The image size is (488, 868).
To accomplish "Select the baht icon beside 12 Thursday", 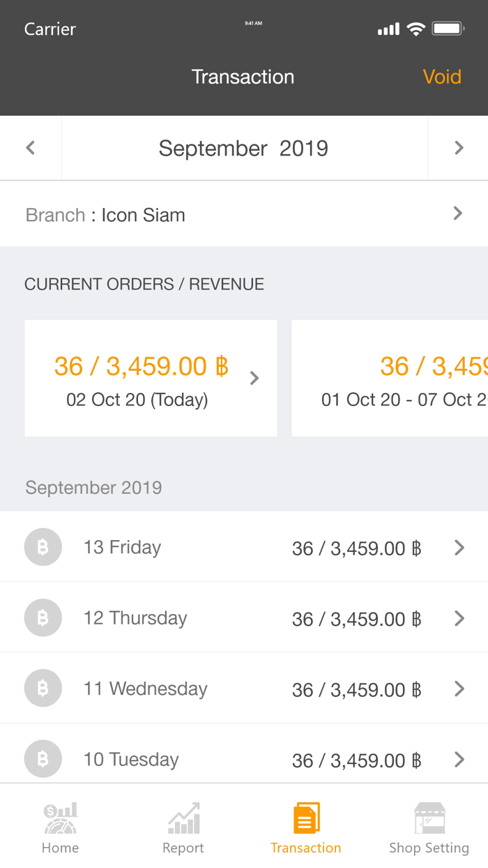I will pyautogui.click(x=43, y=618).
